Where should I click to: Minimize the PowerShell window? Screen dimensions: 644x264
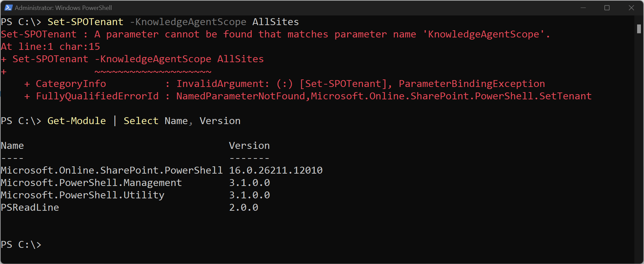[x=583, y=8]
